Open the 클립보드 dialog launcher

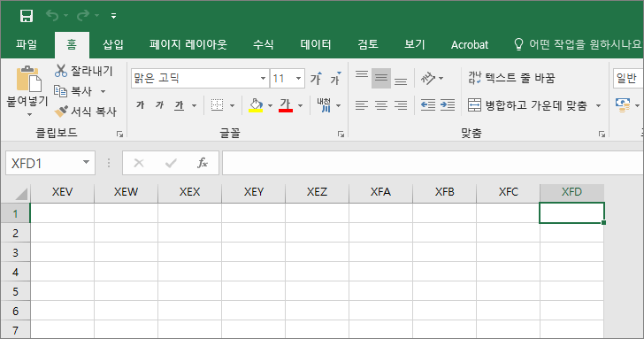click(119, 134)
